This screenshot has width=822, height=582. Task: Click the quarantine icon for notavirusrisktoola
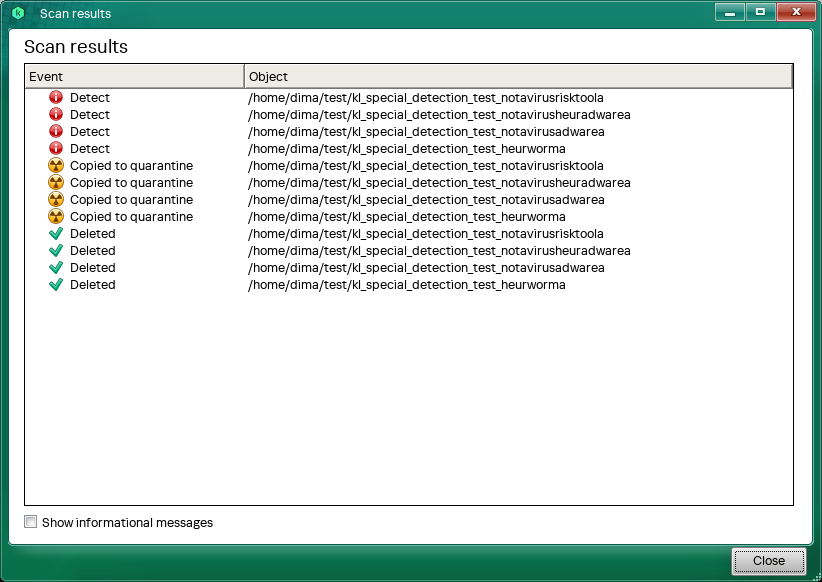[x=56, y=166]
